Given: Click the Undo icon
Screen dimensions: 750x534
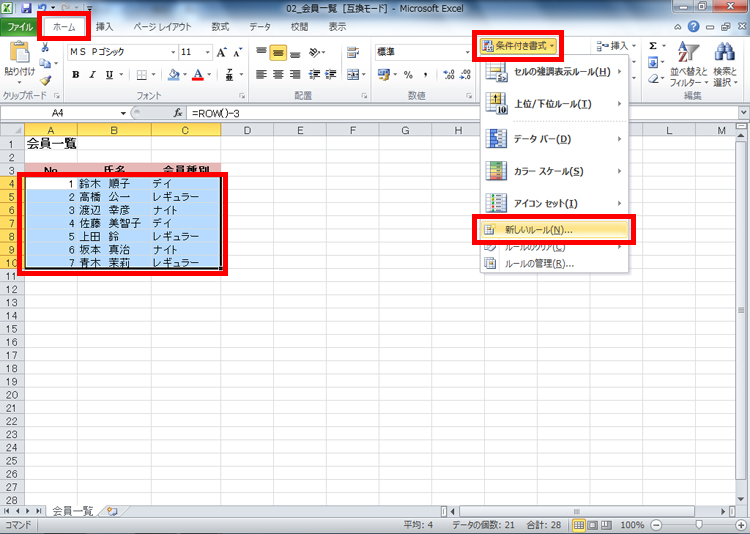Looking at the screenshot, I should (x=42, y=8).
